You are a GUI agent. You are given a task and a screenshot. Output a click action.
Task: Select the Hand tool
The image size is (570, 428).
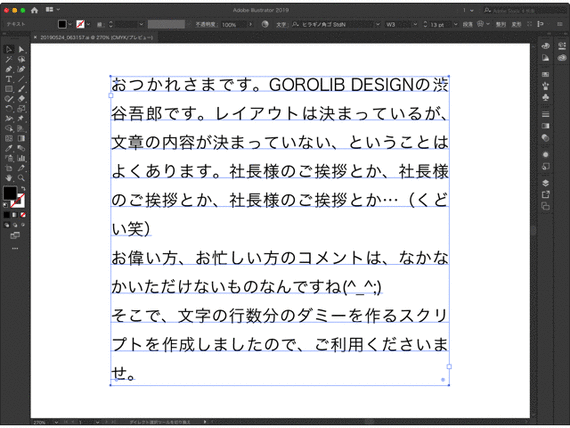[9, 178]
